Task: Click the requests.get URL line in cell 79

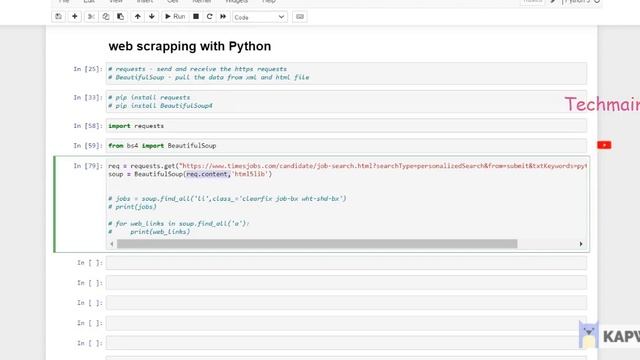Action: pos(347,166)
